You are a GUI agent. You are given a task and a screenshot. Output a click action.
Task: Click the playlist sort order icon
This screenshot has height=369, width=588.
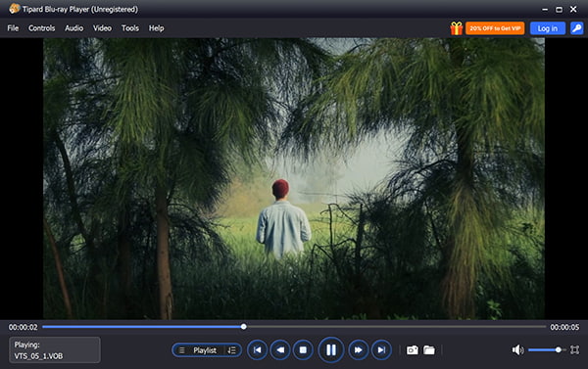coord(231,350)
